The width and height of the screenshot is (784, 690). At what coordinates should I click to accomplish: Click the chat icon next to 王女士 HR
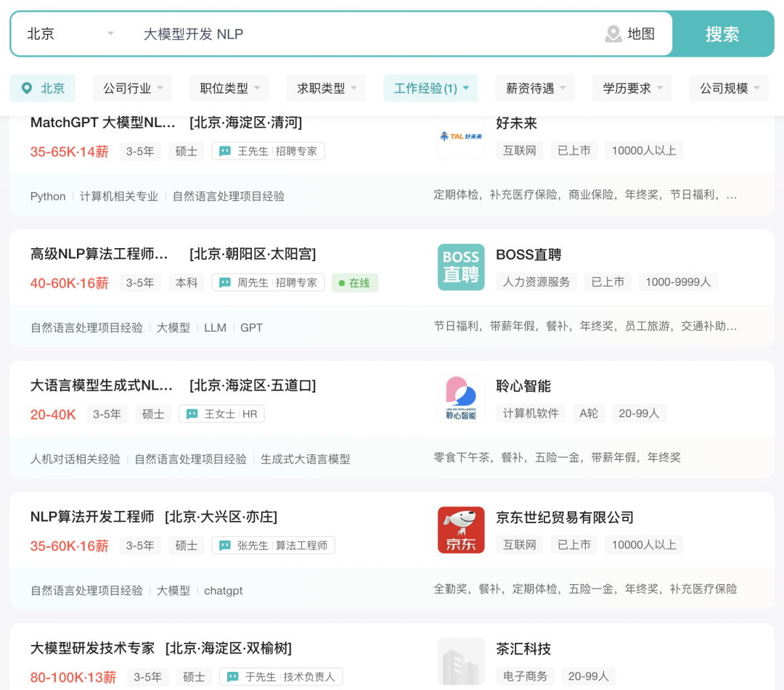(192, 414)
